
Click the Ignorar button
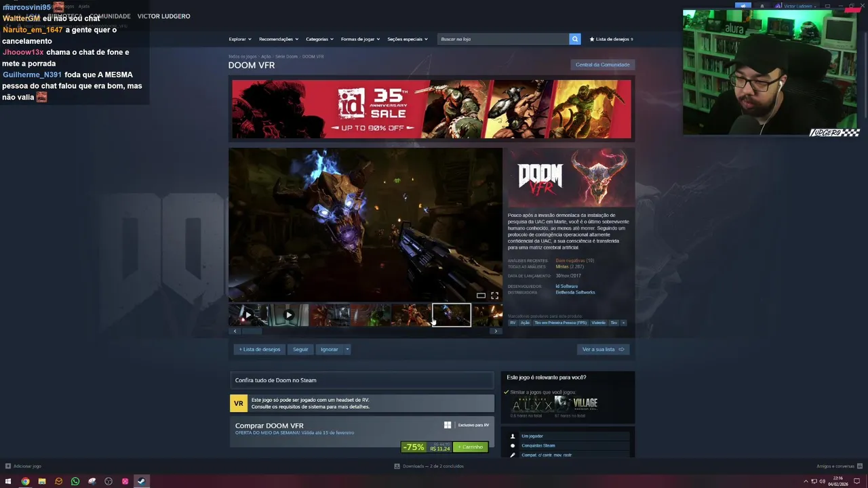[x=330, y=349]
